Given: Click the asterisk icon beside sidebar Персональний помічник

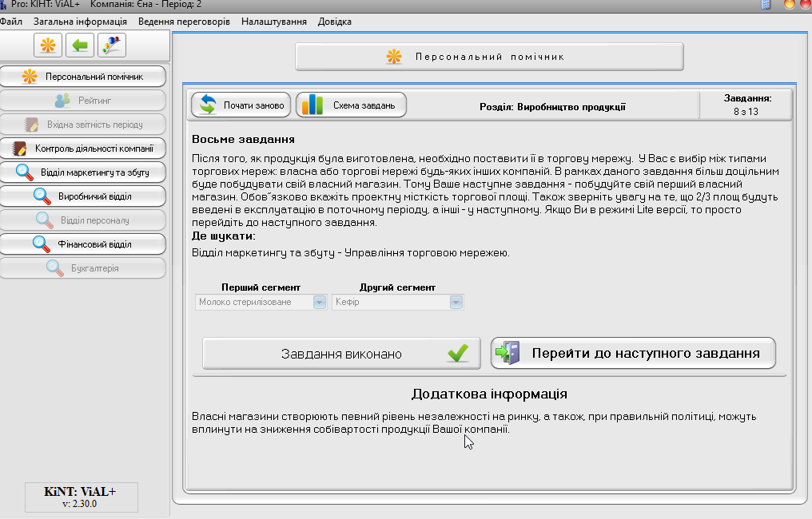Looking at the screenshot, I should point(30,77).
